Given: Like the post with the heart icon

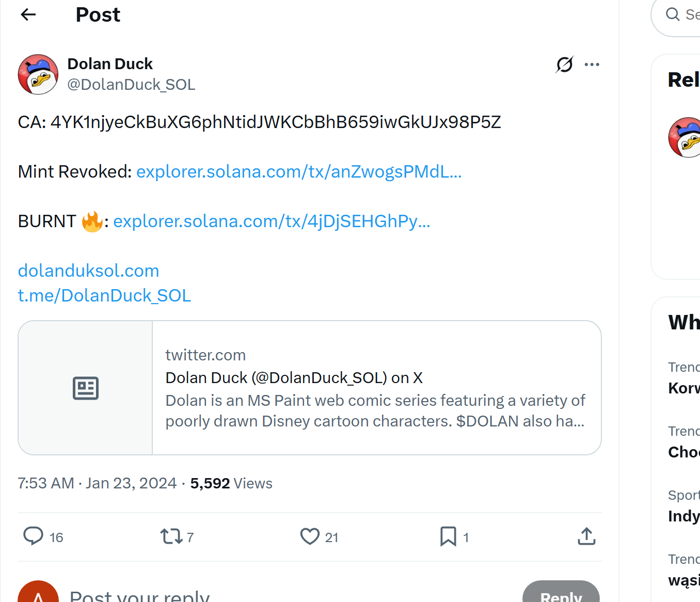Looking at the screenshot, I should tap(310, 537).
